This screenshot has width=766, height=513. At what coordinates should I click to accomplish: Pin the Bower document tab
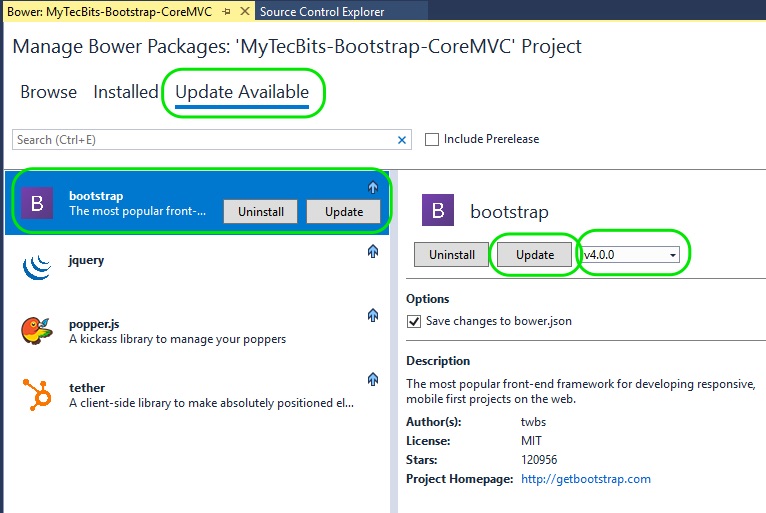coord(226,12)
